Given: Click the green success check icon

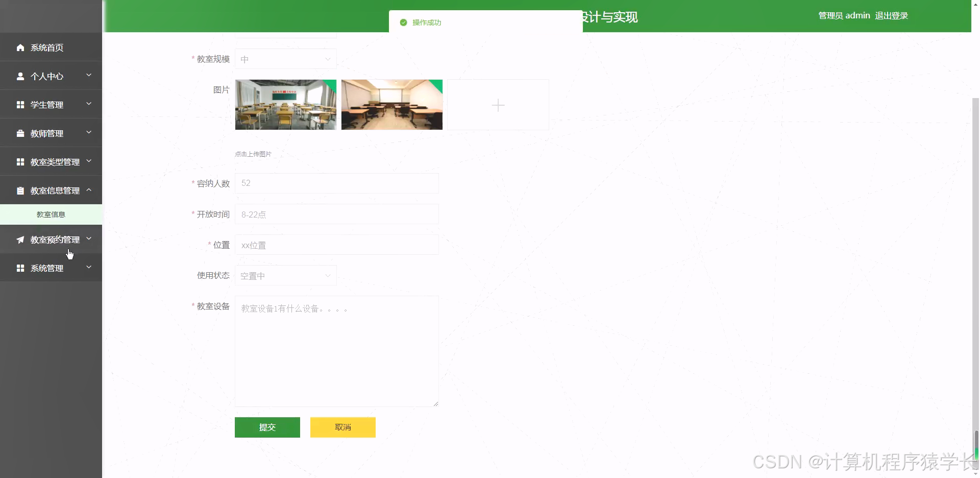Looking at the screenshot, I should pyautogui.click(x=403, y=22).
